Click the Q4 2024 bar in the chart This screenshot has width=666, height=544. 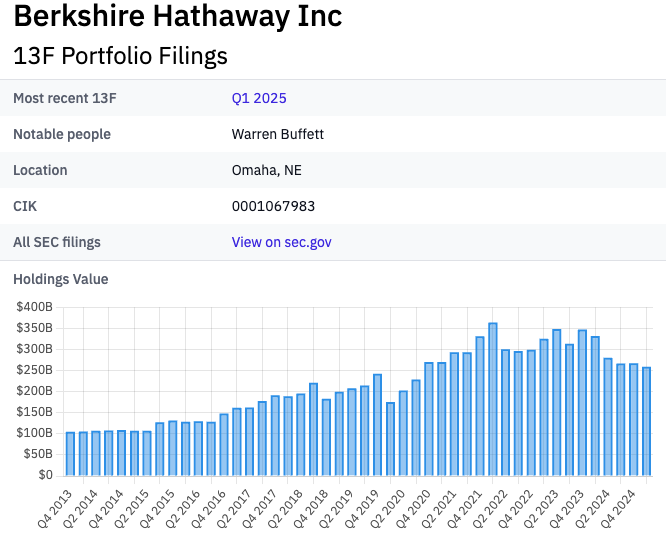click(x=634, y=420)
